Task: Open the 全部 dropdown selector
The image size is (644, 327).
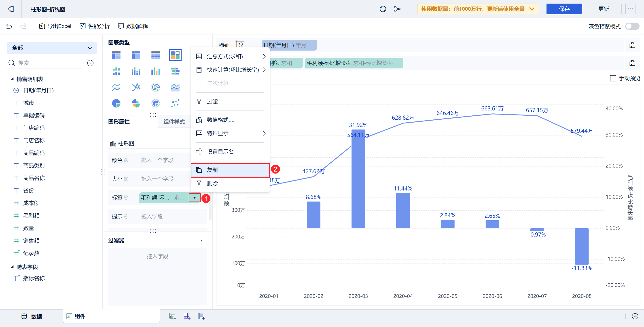Action: click(x=52, y=48)
